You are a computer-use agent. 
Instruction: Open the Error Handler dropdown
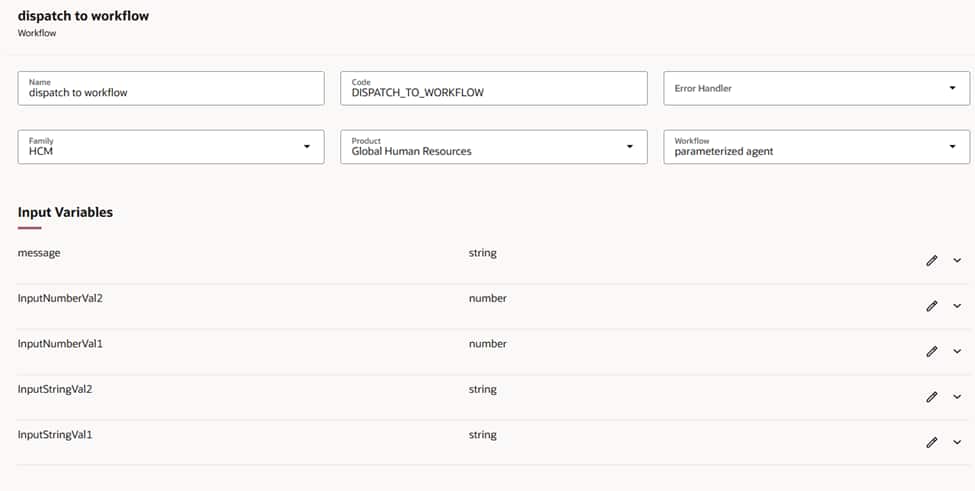[x=952, y=88]
